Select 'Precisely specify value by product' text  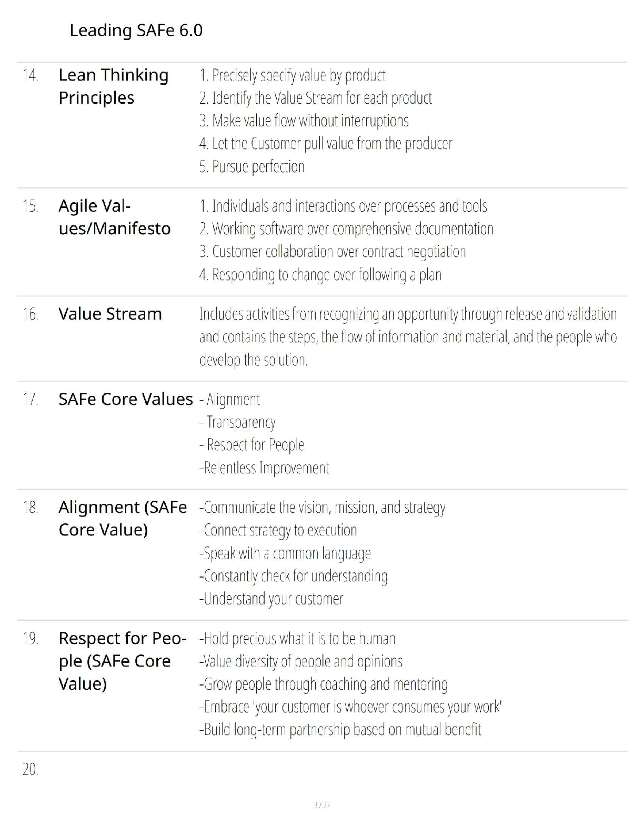tap(293, 76)
